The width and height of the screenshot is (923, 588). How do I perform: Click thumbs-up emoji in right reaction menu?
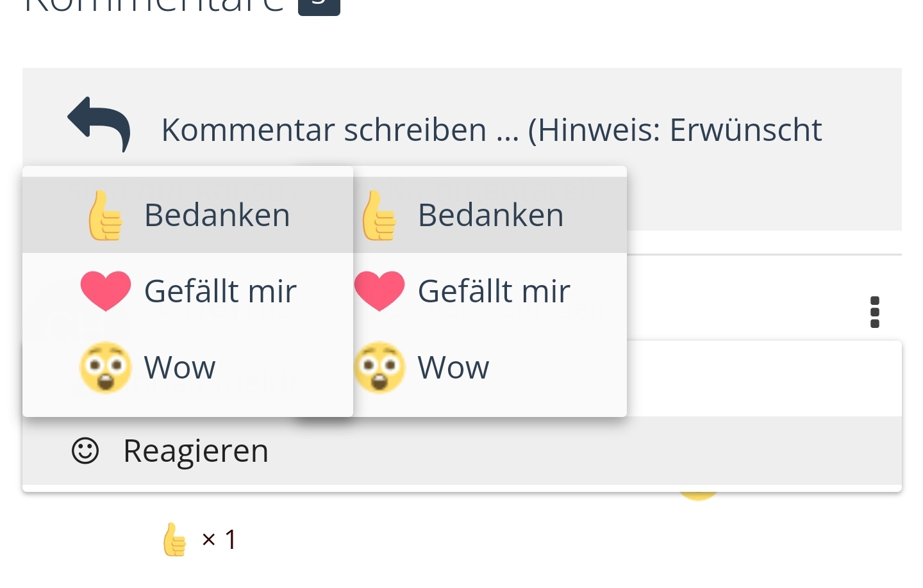(x=379, y=216)
